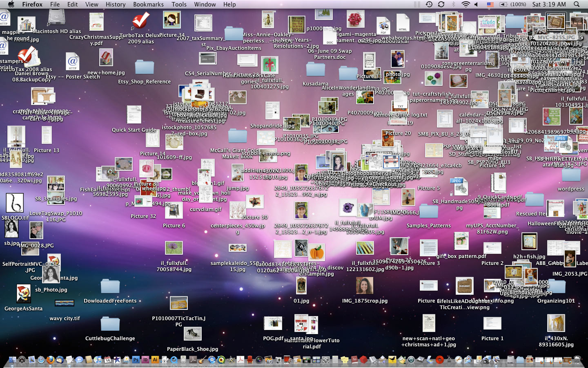Click the clock showing Sat 3:19 AM
This screenshot has width=588, height=368.
(x=549, y=4)
